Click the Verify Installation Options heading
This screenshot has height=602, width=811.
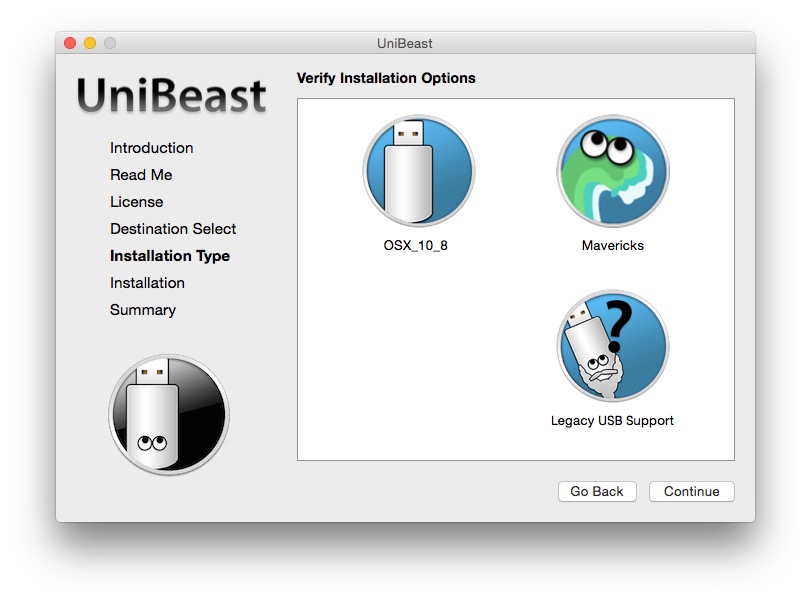[386, 78]
